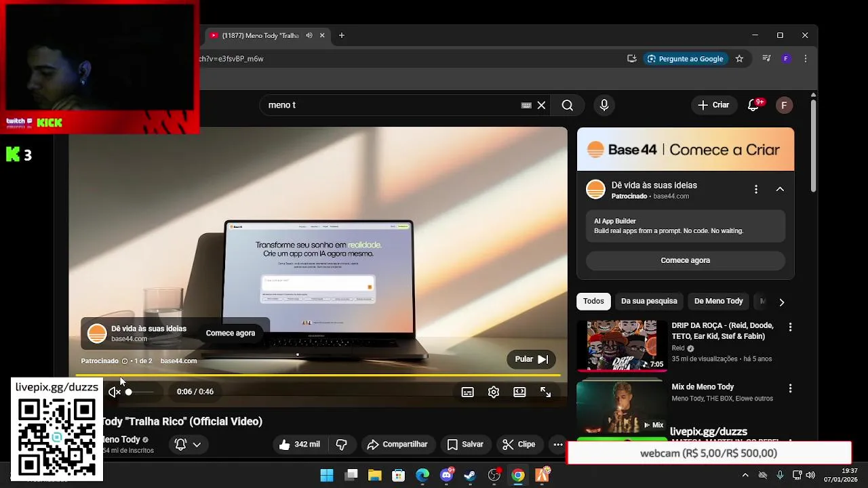Select the Da sua pesquisa chip
This screenshot has width=868, height=488.
649,301
